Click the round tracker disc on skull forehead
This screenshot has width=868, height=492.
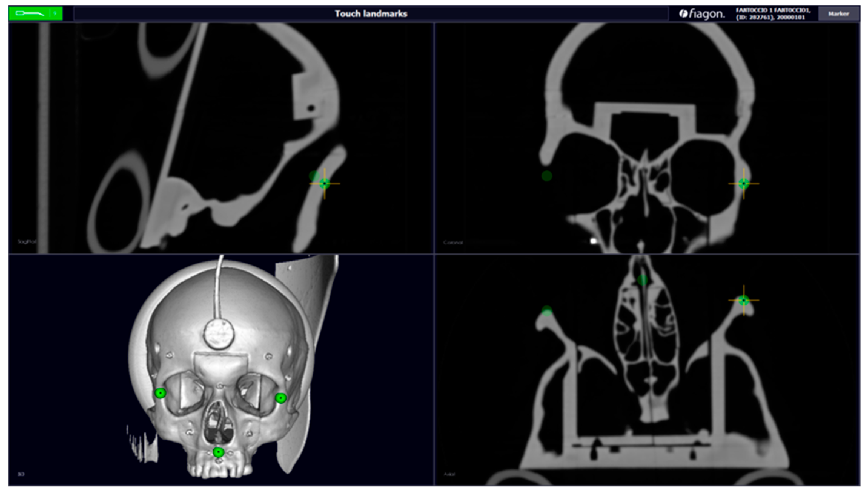tap(218, 334)
